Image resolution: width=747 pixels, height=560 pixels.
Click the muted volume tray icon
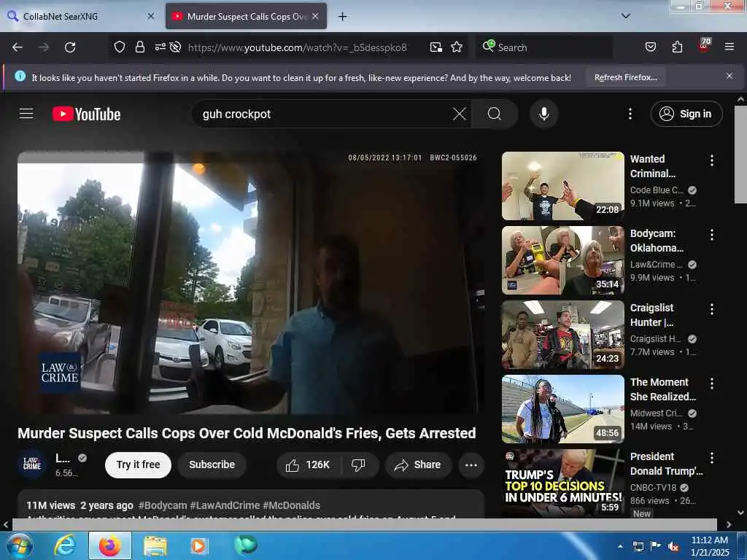pos(673,547)
